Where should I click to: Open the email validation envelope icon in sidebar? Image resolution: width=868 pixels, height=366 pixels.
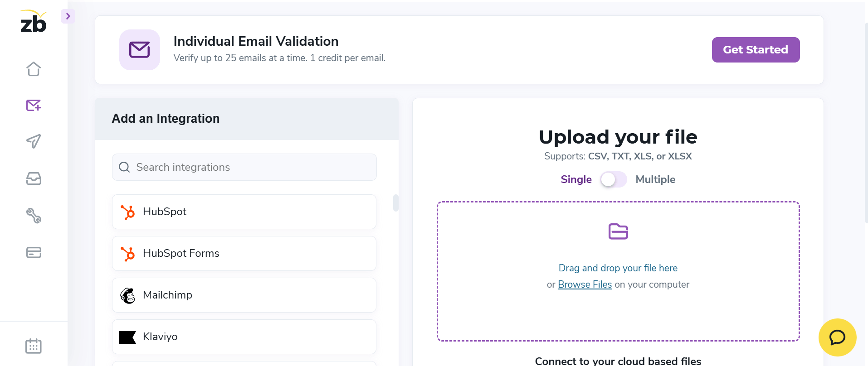tap(34, 105)
